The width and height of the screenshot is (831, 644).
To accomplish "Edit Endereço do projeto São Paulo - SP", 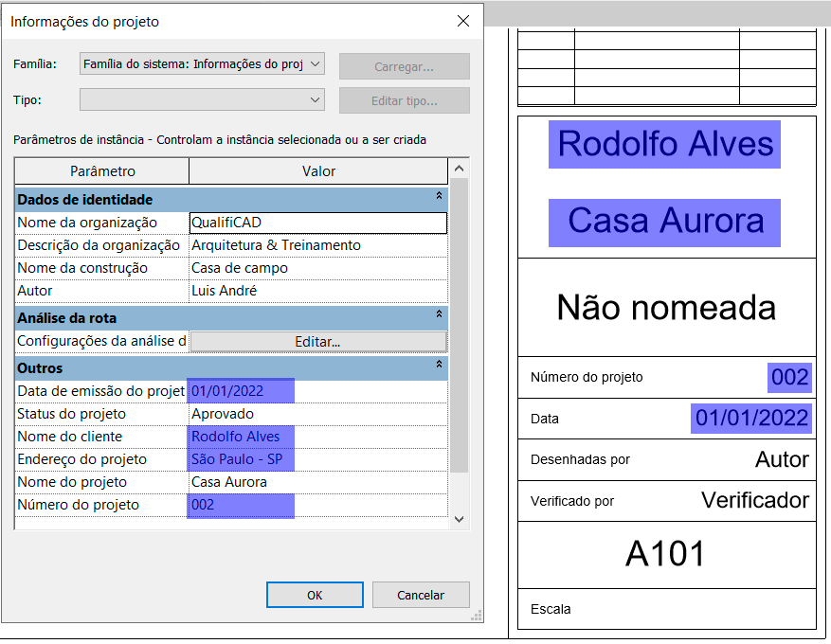I will click(x=242, y=459).
